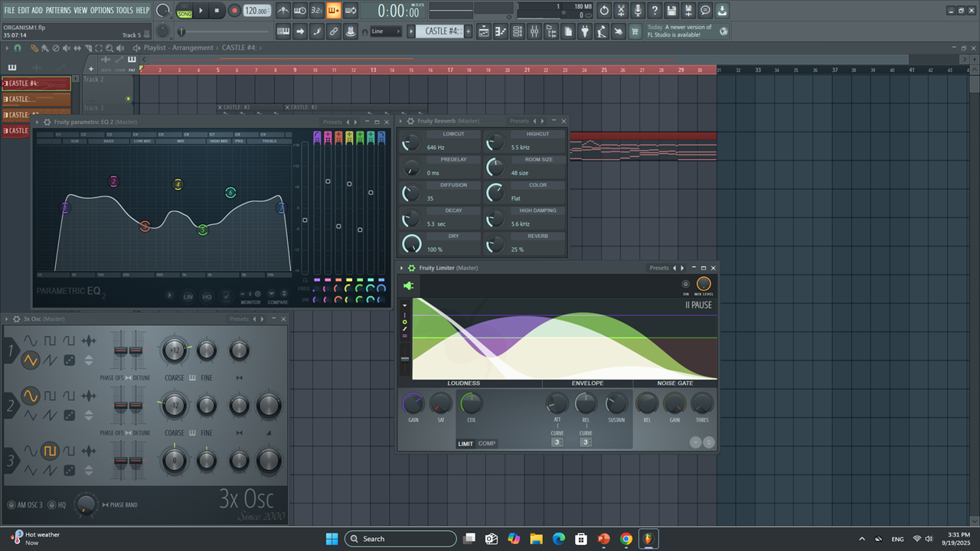Add a new pattern with plus button
The width and height of the screenshot is (980, 551).
pyautogui.click(x=468, y=31)
